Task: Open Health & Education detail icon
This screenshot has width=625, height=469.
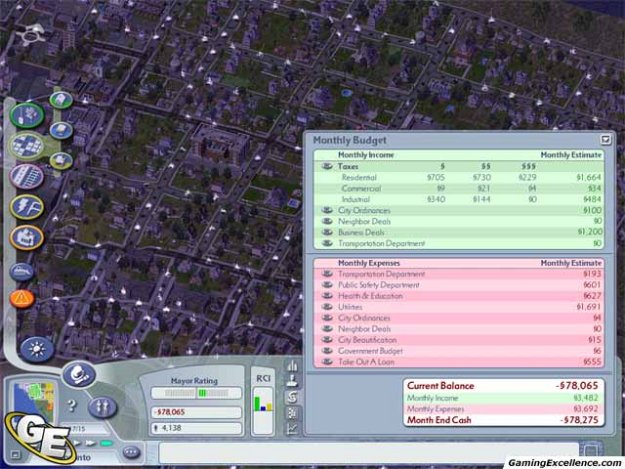Action: tap(327, 296)
